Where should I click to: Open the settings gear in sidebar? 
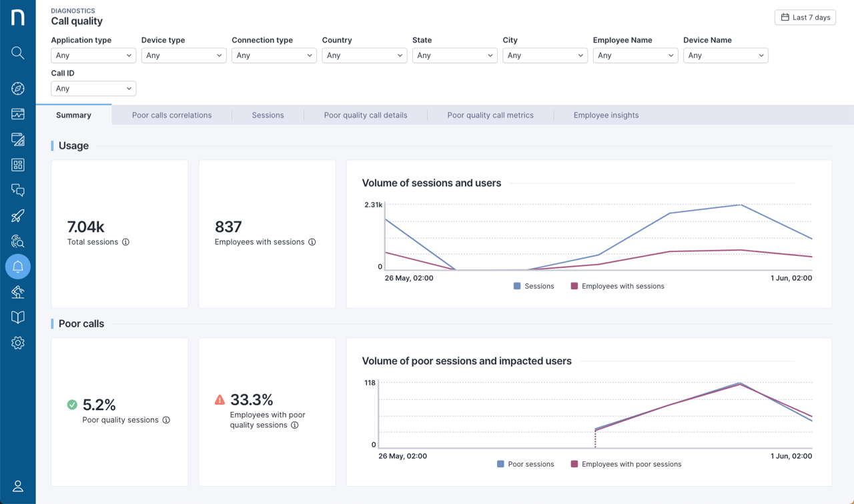18,343
